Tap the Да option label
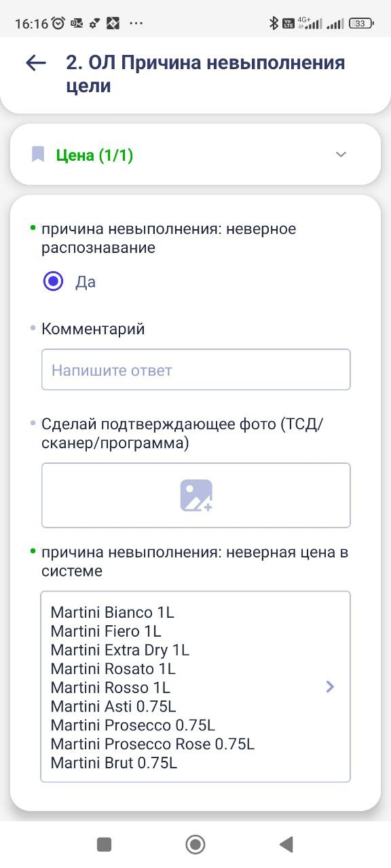 pos(86,282)
